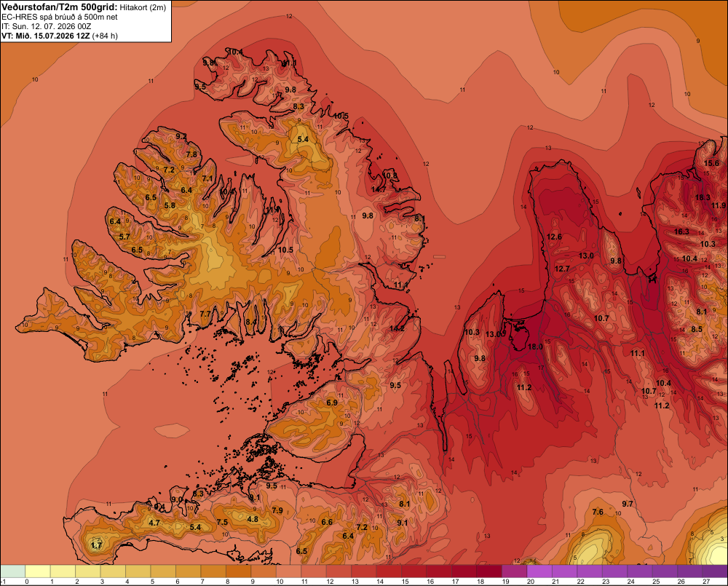The image size is (728, 586).
Task: Click the 5.8 temperature value on the map
Action: coord(170,205)
